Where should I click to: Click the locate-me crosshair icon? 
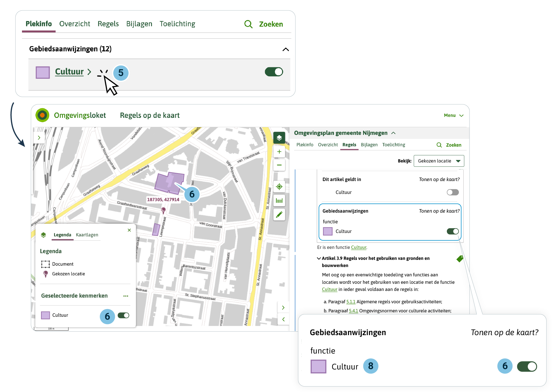(x=279, y=187)
